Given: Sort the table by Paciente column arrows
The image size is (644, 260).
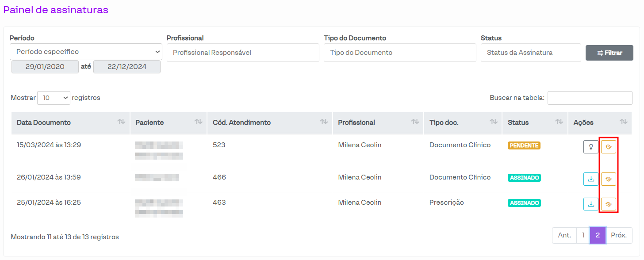Looking at the screenshot, I should pyautogui.click(x=198, y=122).
